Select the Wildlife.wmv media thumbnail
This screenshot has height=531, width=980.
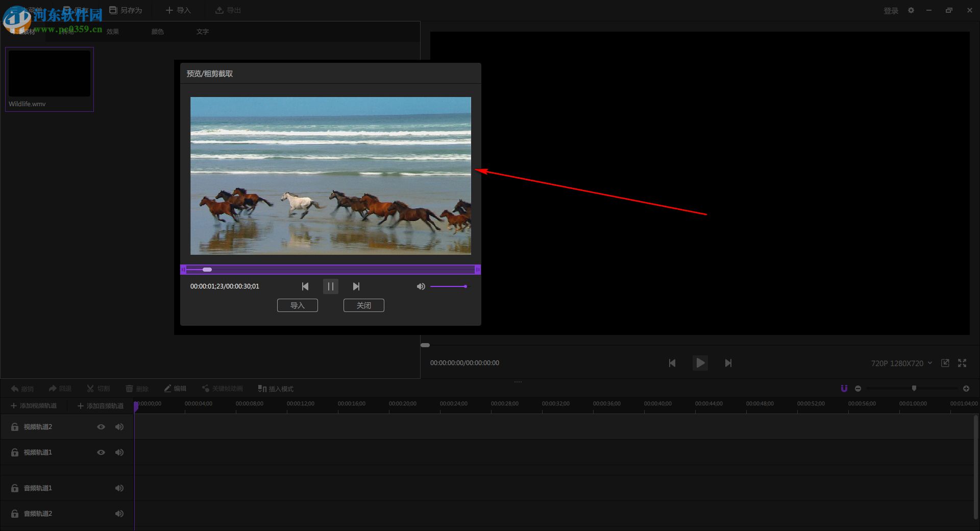click(x=50, y=74)
